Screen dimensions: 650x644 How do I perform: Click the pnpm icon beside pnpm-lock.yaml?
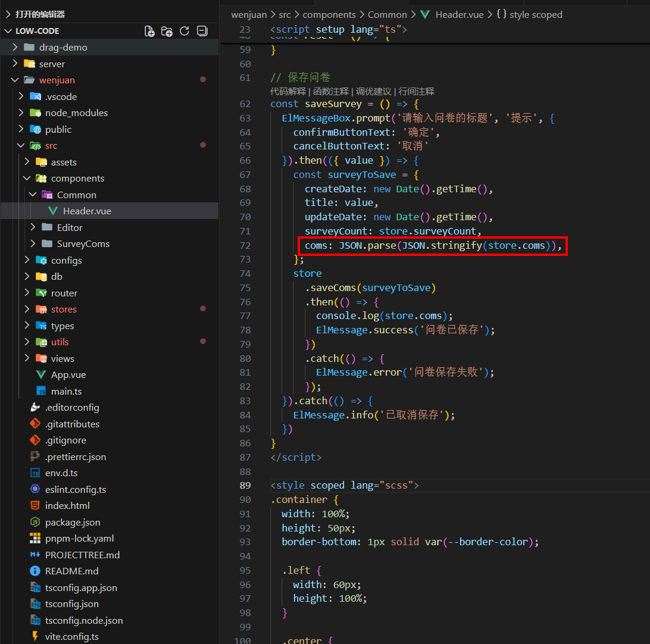click(35, 538)
